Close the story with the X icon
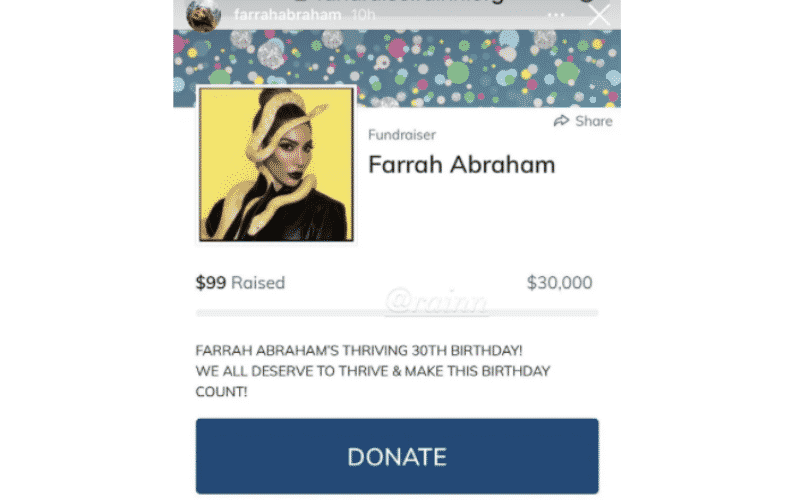Viewport: 800px width, 500px height. (599, 14)
